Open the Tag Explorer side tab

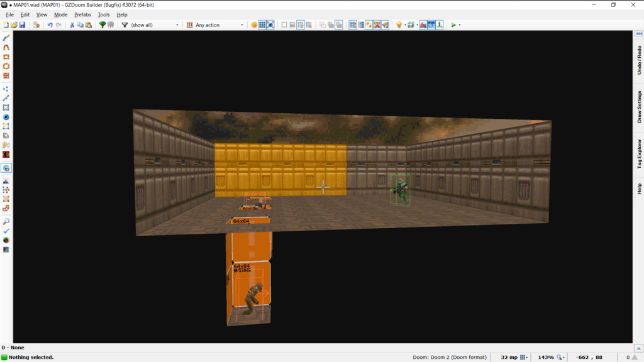639,154
